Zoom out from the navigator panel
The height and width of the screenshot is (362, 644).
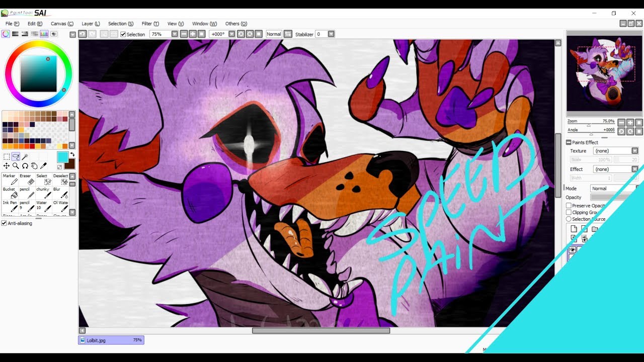pos(621,123)
